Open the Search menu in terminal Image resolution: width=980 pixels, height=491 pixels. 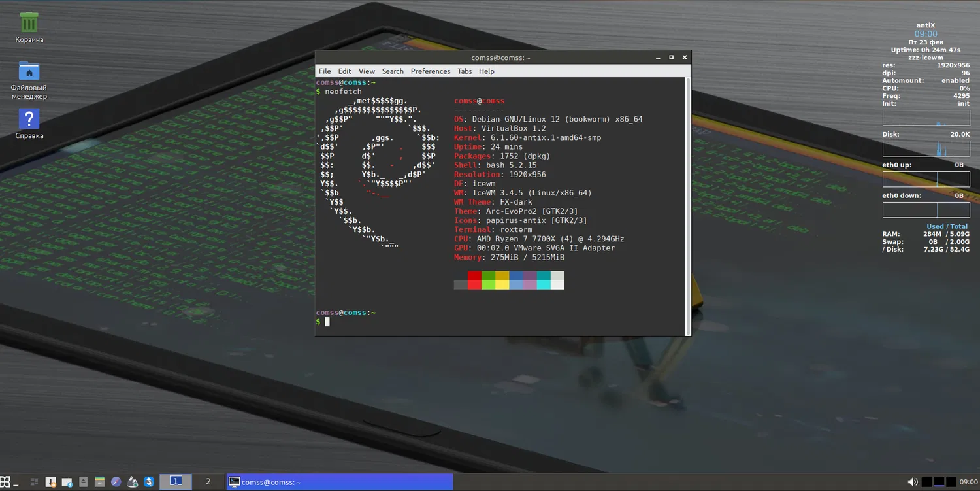click(x=393, y=71)
